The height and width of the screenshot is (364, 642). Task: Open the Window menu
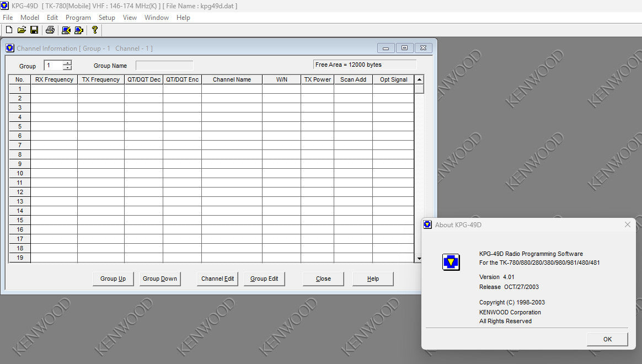click(x=157, y=18)
